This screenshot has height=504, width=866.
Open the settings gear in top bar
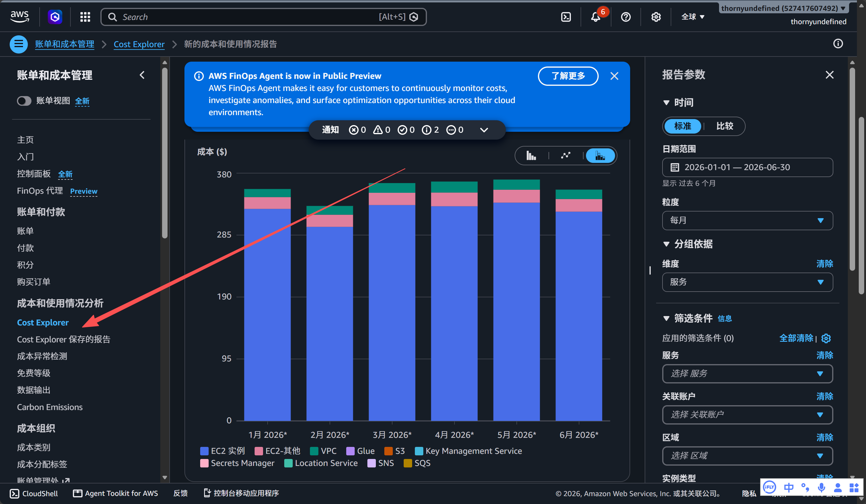(x=656, y=17)
